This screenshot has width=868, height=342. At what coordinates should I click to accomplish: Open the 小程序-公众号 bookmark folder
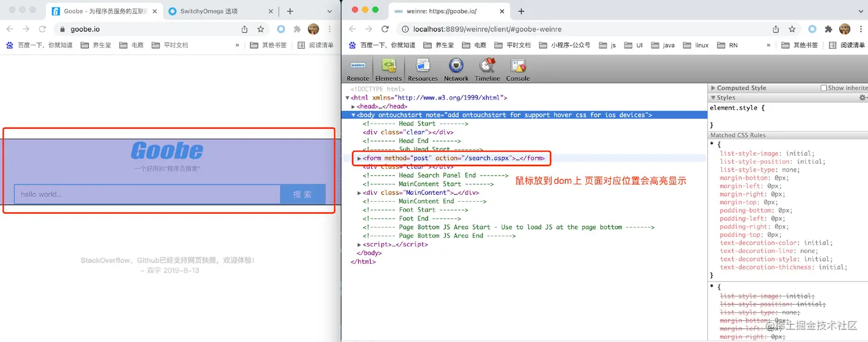pos(564,45)
